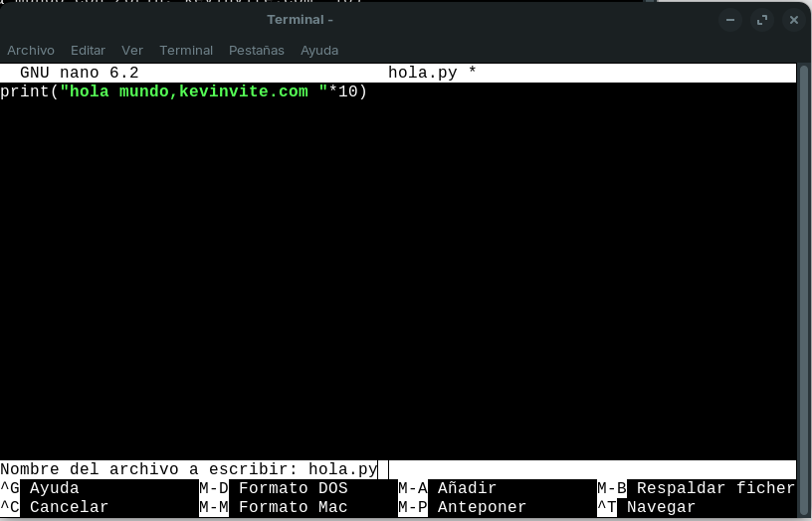Minimize the Terminal window
This screenshot has height=521, width=812.
tap(732, 20)
